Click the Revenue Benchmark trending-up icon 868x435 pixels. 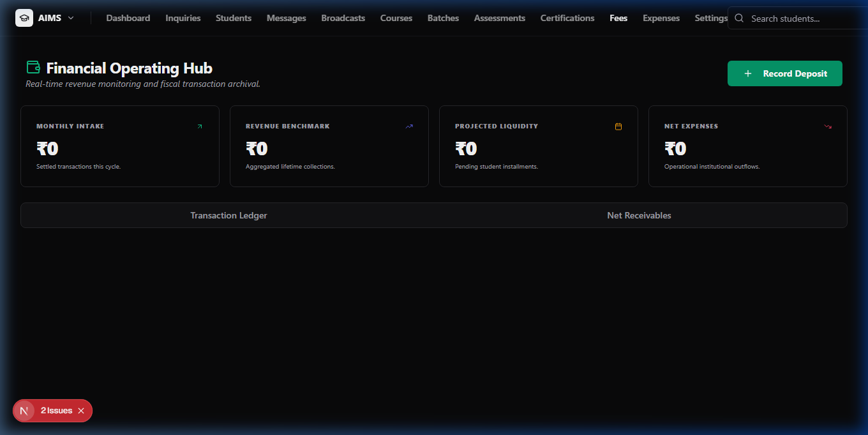(409, 126)
